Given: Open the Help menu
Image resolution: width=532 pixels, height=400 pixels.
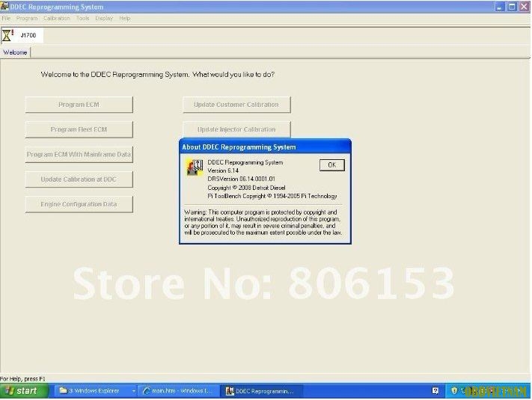Looking at the screenshot, I should (x=124, y=18).
